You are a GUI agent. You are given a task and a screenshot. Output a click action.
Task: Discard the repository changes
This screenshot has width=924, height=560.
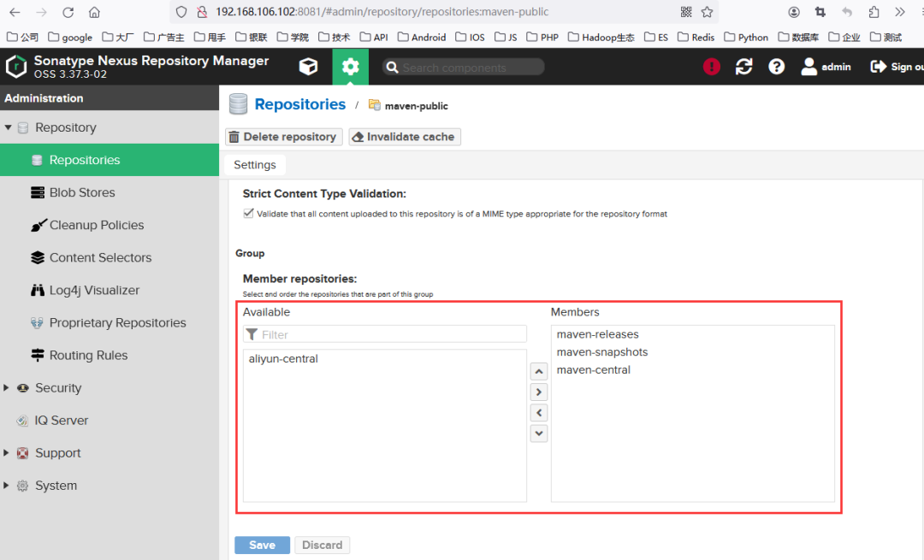(322, 545)
